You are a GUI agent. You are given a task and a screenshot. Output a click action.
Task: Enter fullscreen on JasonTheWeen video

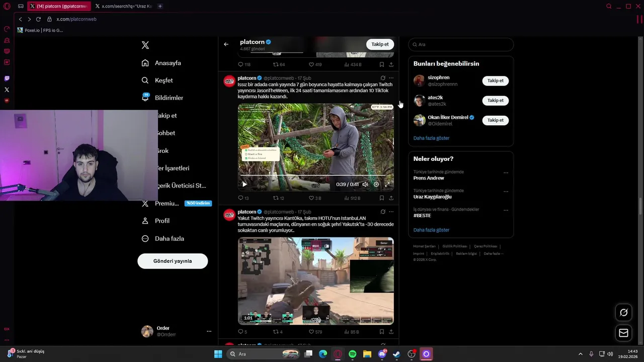pyautogui.click(x=387, y=185)
